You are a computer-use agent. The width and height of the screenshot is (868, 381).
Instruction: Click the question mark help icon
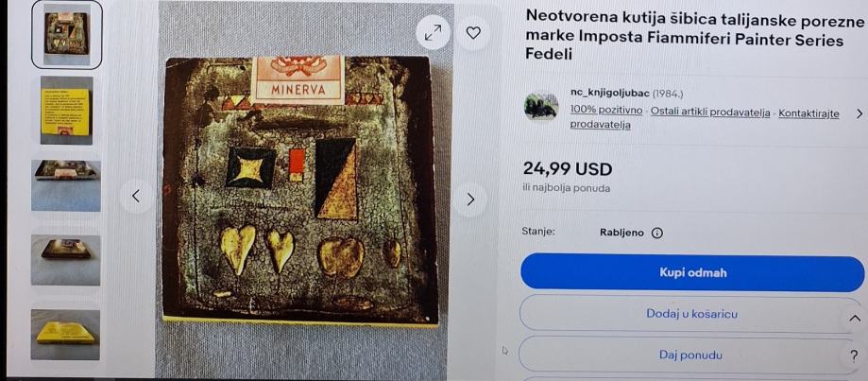pyautogui.click(x=853, y=356)
